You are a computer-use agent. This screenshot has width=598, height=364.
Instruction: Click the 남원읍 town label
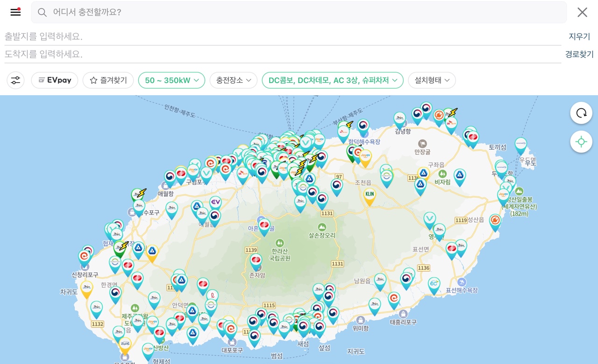coord(362,281)
